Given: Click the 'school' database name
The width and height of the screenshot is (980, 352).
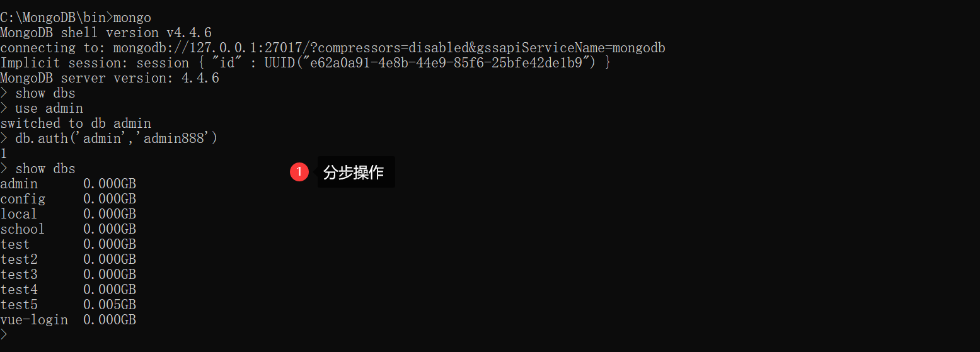Looking at the screenshot, I should pos(23,229).
